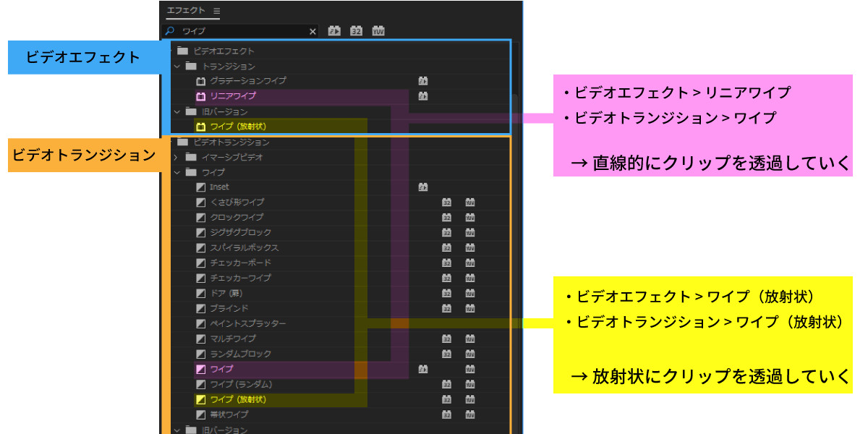Screen dimensions: 868x434
Task: Toggle the Accelerated Effects filter icon
Action: click(x=335, y=31)
